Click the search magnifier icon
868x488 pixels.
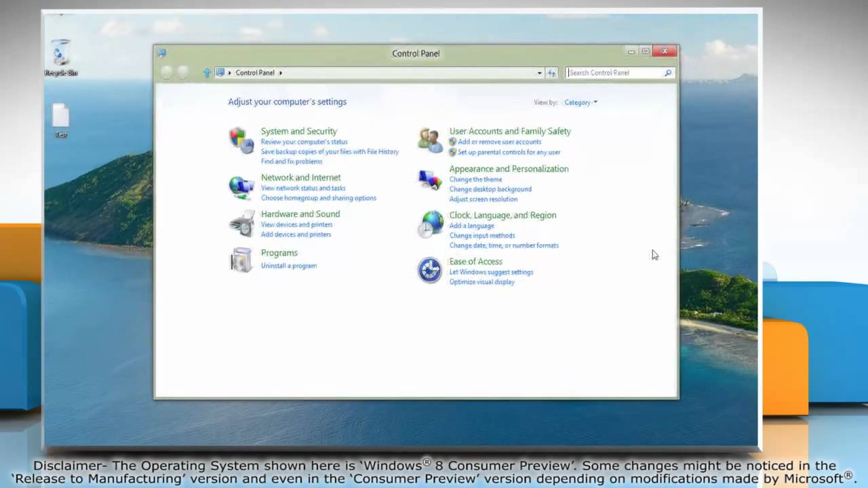pos(668,73)
